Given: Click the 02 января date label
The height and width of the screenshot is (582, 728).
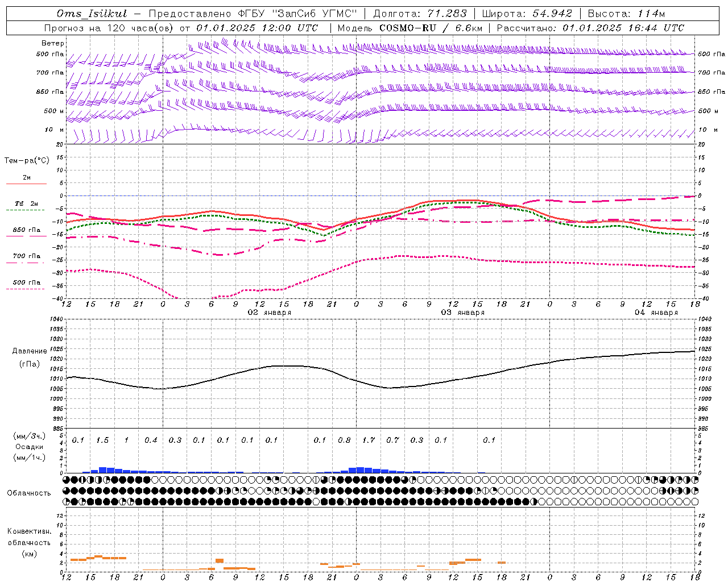Looking at the screenshot, I should [270, 313].
